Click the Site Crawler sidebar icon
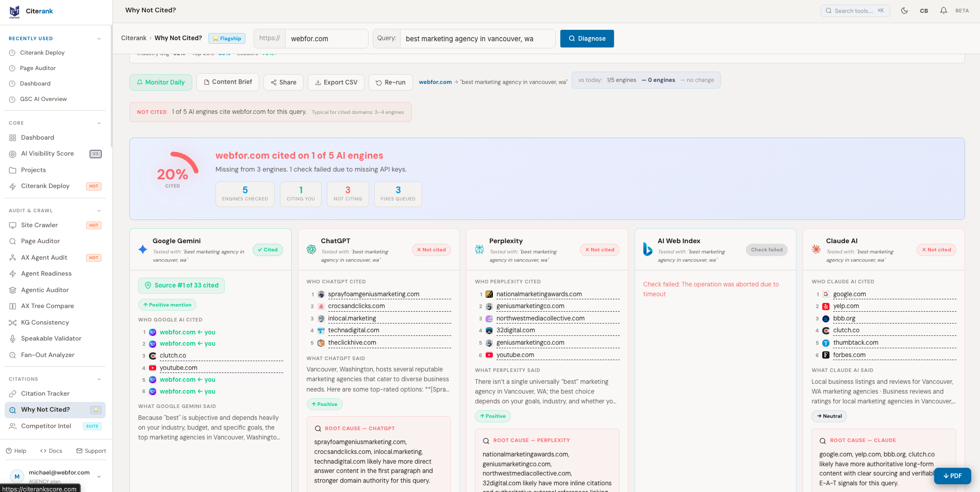 coord(13,225)
